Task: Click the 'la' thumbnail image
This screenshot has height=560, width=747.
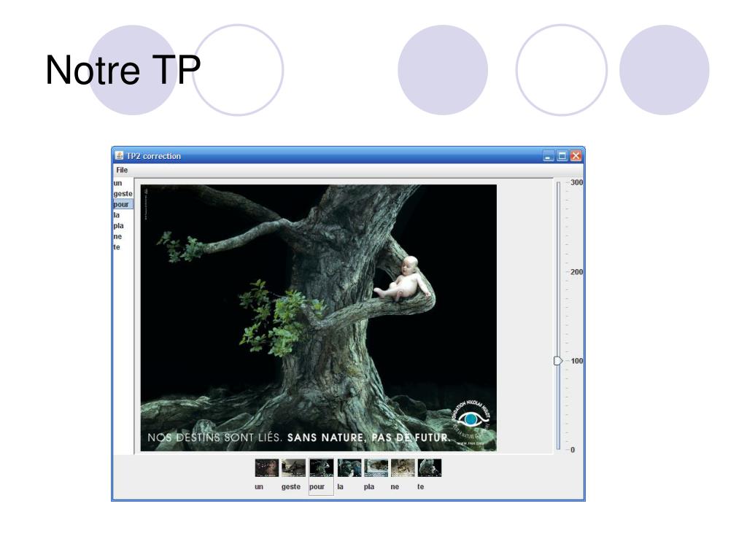Action: pyautogui.click(x=349, y=468)
